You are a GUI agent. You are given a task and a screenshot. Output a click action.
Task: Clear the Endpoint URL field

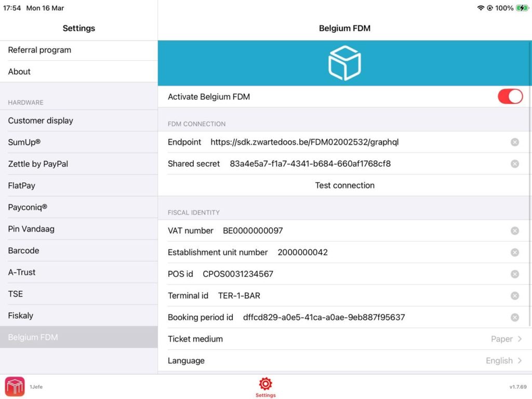514,142
